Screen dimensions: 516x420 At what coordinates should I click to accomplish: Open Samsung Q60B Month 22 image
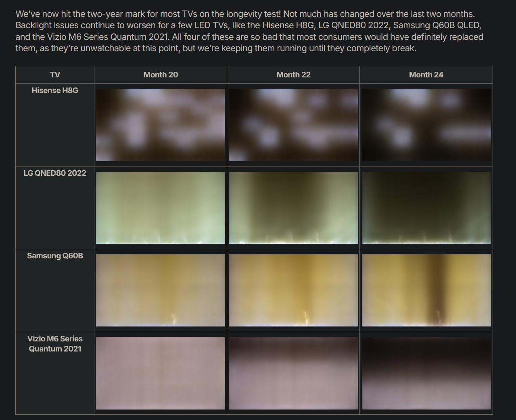[293, 290]
